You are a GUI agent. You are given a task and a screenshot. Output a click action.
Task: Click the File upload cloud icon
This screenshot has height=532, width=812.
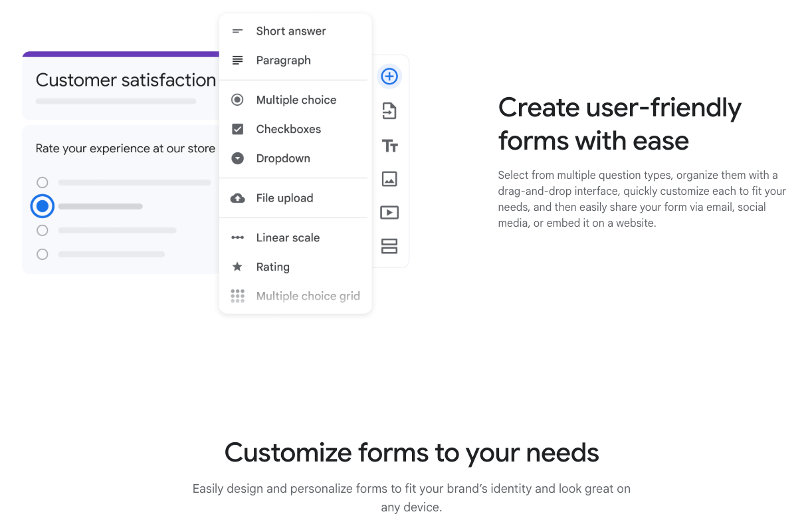click(237, 198)
